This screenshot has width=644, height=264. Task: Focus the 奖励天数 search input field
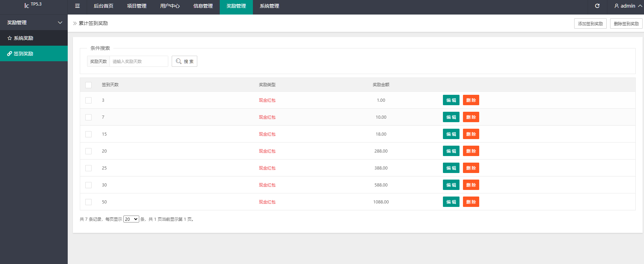tap(139, 61)
